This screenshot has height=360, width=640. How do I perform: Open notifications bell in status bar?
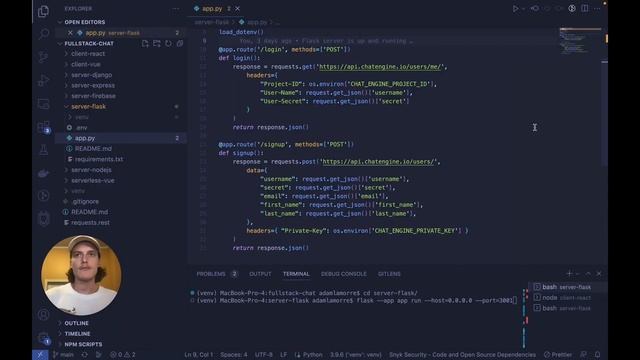pos(597,355)
